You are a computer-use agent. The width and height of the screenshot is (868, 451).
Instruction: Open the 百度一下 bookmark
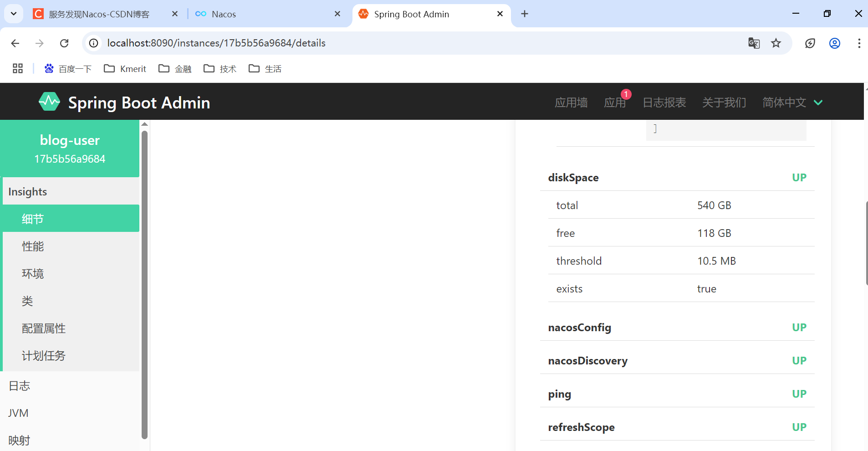(68, 69)
